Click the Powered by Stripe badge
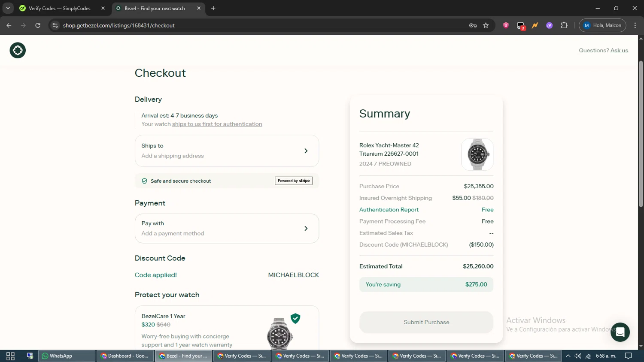The height and width of the screenshot is (362, 644). (x=294, y=181)
